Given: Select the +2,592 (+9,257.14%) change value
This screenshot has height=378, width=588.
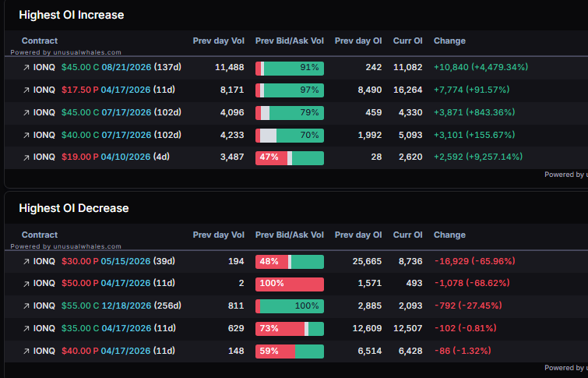Looking at the screenshot, I should click(478, 157).
